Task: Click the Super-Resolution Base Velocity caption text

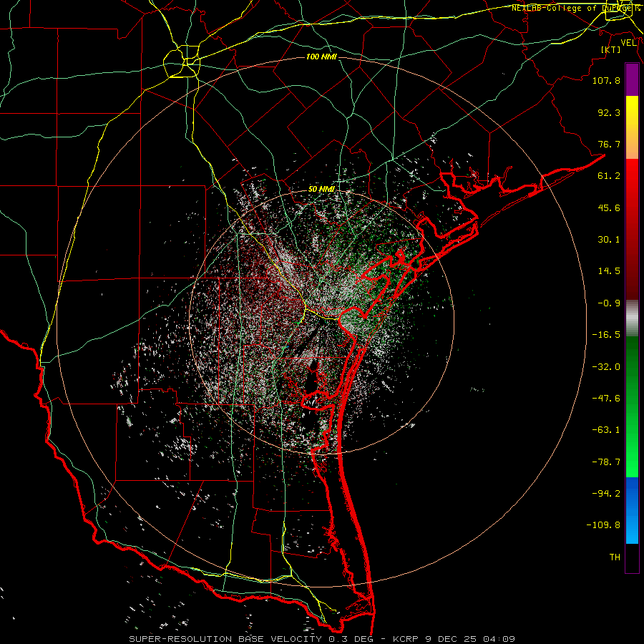Action: tap(321, 639)
